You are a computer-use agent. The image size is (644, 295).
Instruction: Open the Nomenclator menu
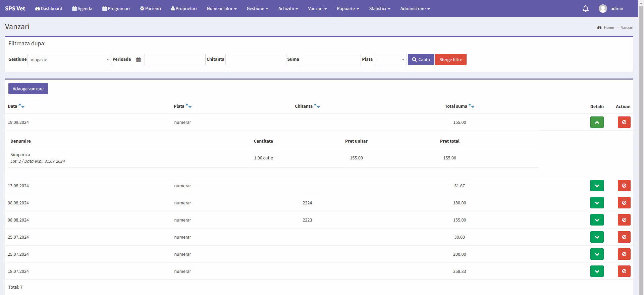[221, 9]
